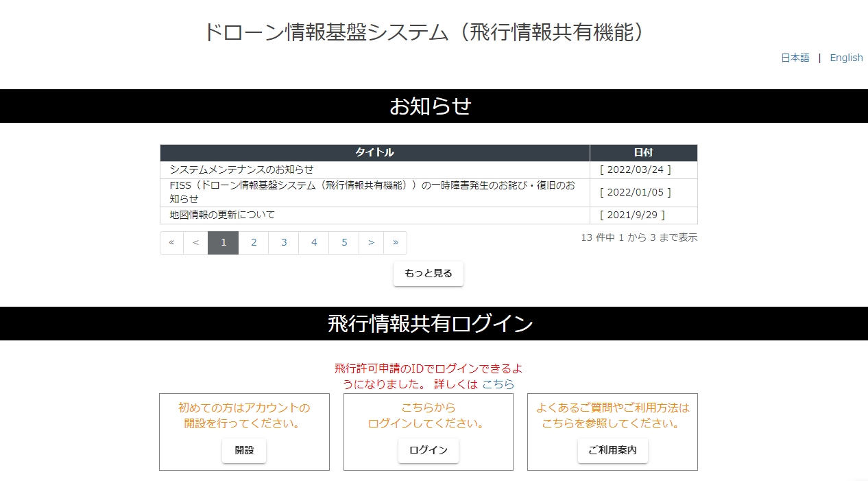Select page 1 in pagination
868x481 pixels.
coord(224,243)
